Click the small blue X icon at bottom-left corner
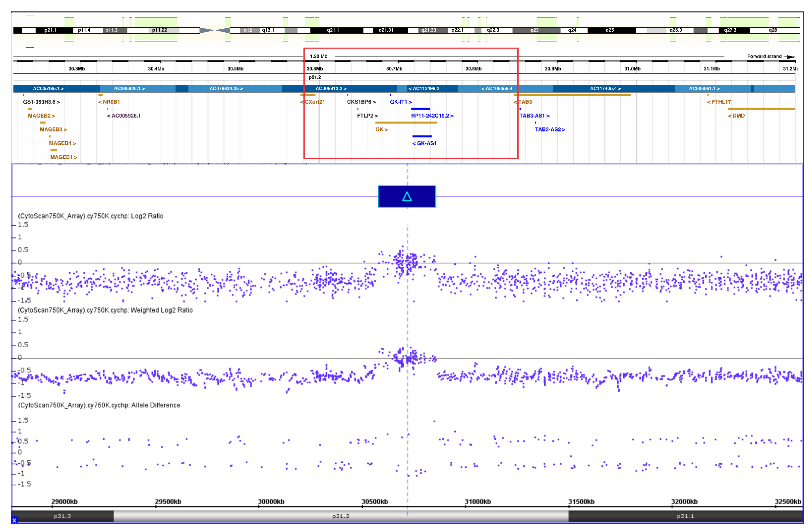 14,520
